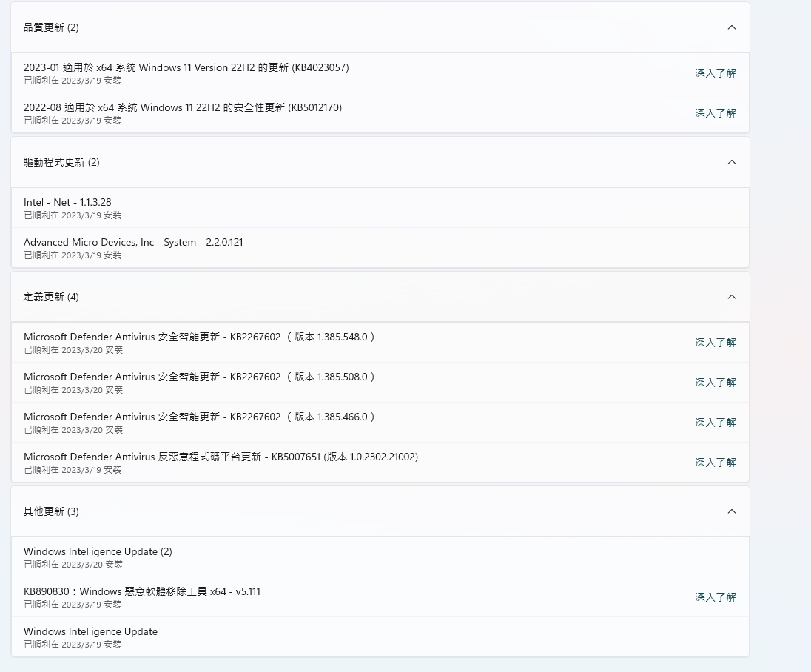Click install date under KB4023057 update

73,81
